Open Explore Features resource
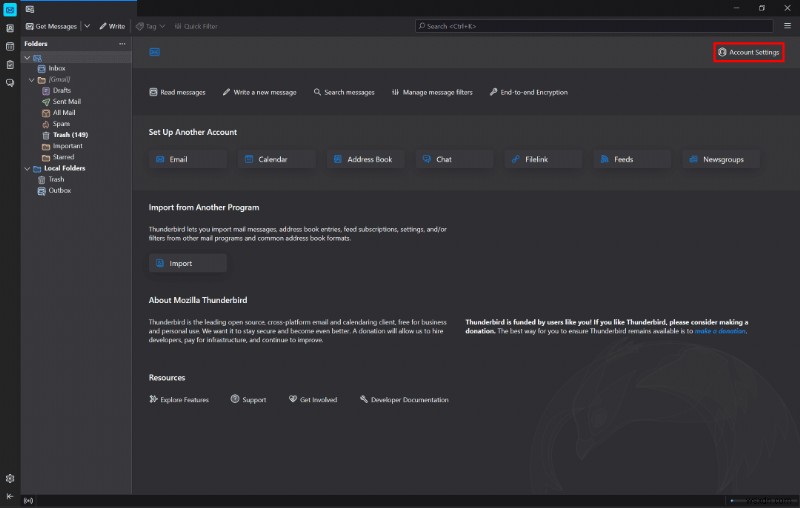This screenshot has height=508, width=800. coord(179,399)
